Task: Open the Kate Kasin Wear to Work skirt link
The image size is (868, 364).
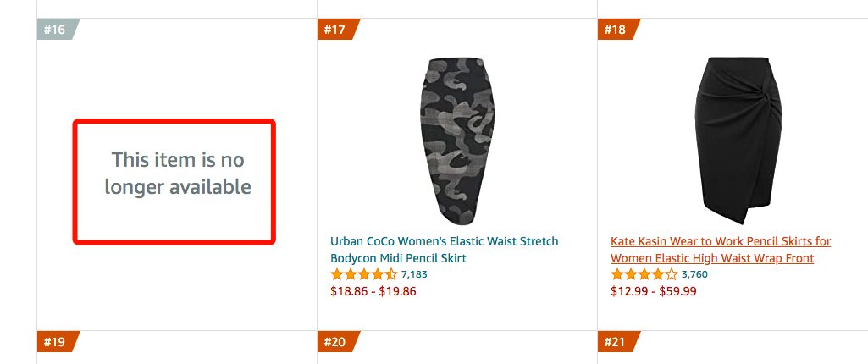Action: click(x=720, y=250)
